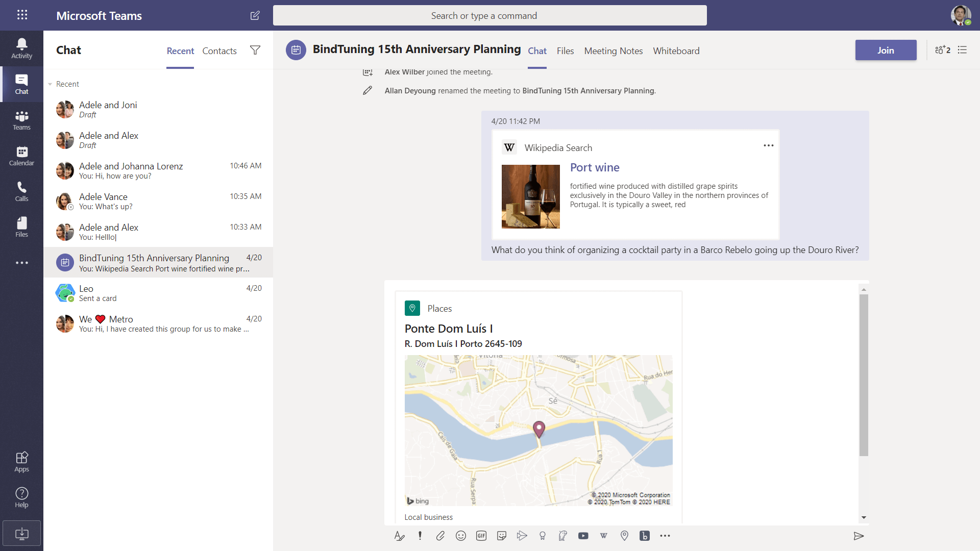Image resolution: width=980 pixels, height=551 pixels.
Task: Focus the search or command box
Action: point(489,15)
